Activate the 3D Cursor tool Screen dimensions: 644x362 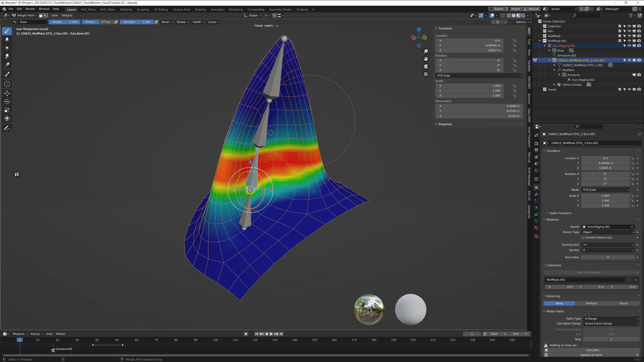(x=7, y=84)
